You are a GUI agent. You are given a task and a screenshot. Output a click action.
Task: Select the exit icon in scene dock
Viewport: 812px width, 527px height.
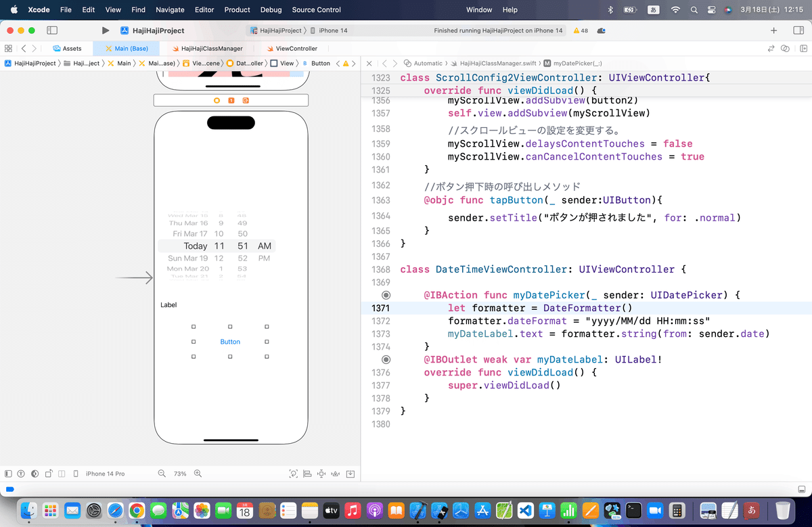point(246,100)
